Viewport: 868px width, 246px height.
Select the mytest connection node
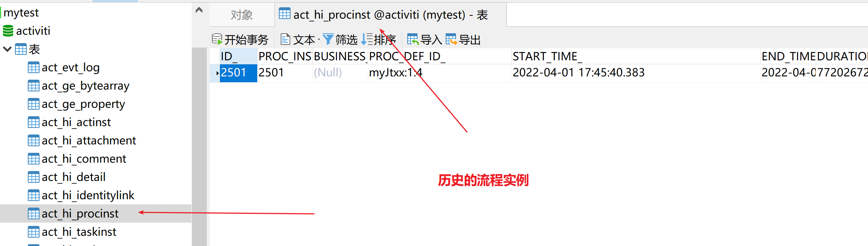click(x=20, y=13)
